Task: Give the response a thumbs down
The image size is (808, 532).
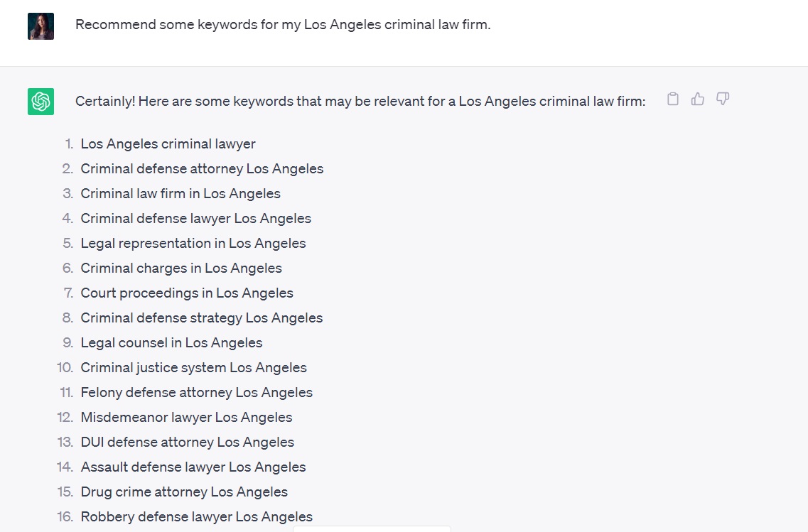Action: point(723,99)
